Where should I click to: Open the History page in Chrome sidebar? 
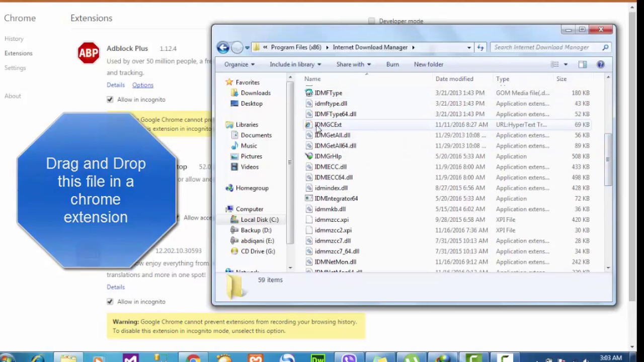(14, 39)
